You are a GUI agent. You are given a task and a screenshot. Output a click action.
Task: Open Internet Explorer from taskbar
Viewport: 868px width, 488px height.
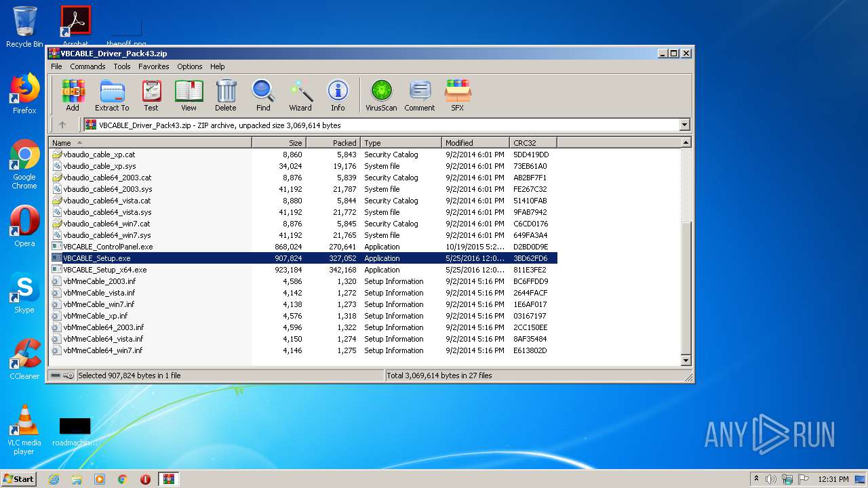[54, 479]
